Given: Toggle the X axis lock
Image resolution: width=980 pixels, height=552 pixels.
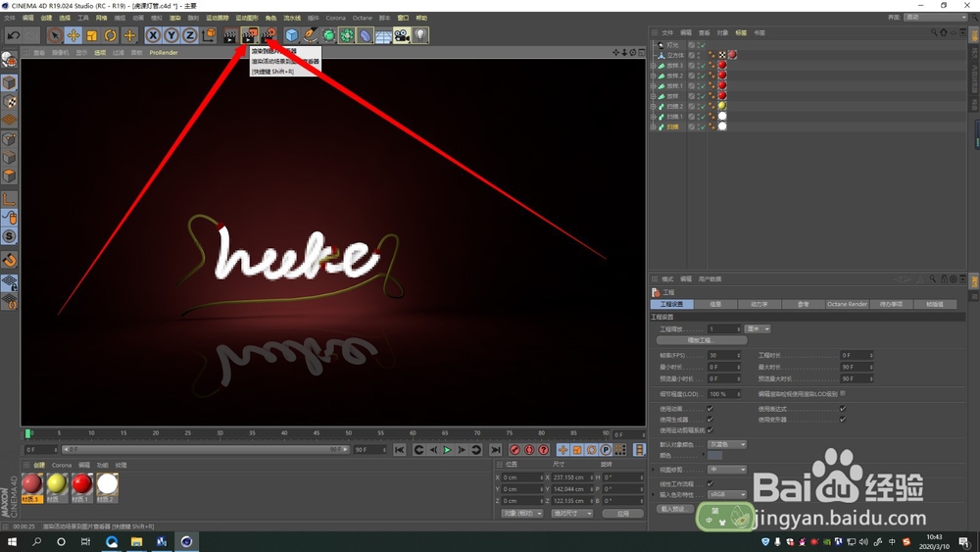Looking at the screenshot, I should click(153, 35).
